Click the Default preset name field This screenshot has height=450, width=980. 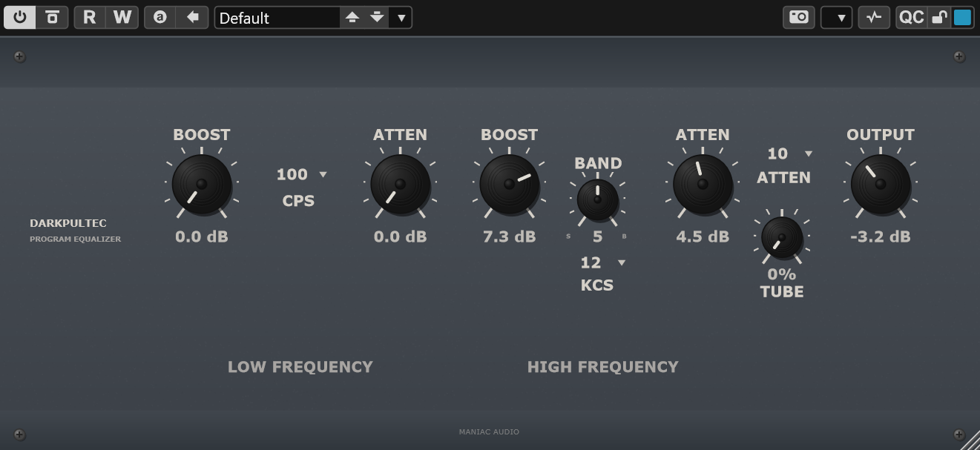click(277, 18)
